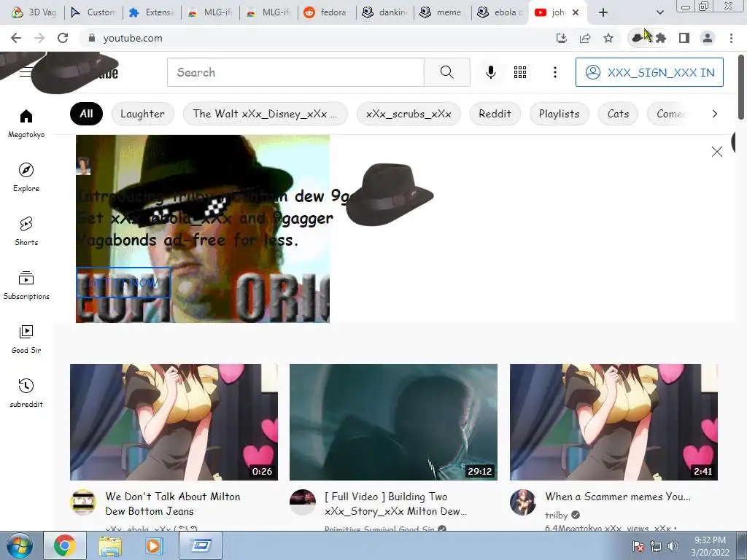
Task: Open the media player taskbar icon
Action: [x=154, y=545]
